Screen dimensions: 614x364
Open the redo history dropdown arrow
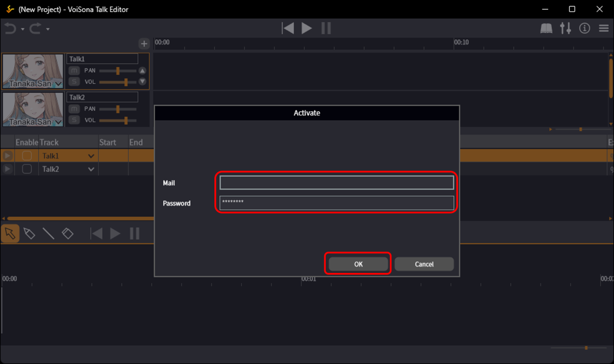pyautogui.click(x=48, y=29)
